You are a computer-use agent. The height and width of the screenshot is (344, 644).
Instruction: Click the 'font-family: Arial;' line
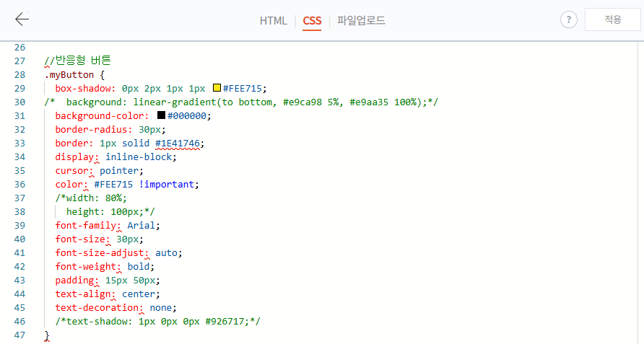[x=108, y=225]
